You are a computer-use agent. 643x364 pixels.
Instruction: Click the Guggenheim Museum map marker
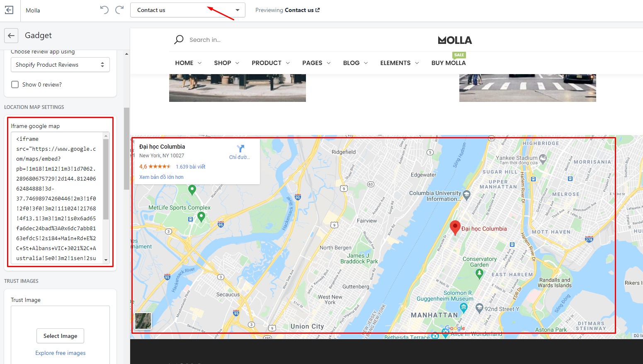[463, 307]
